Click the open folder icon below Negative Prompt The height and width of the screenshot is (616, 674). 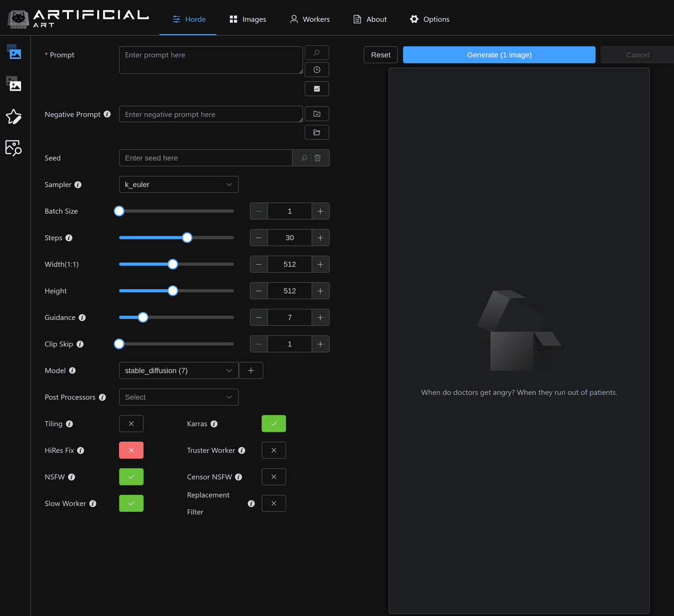coord(317,133)
